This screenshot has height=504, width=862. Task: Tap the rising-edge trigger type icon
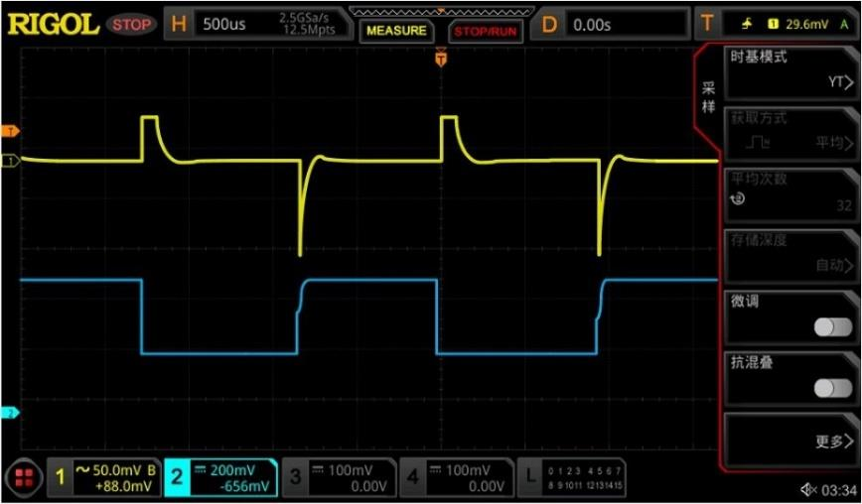747,24
